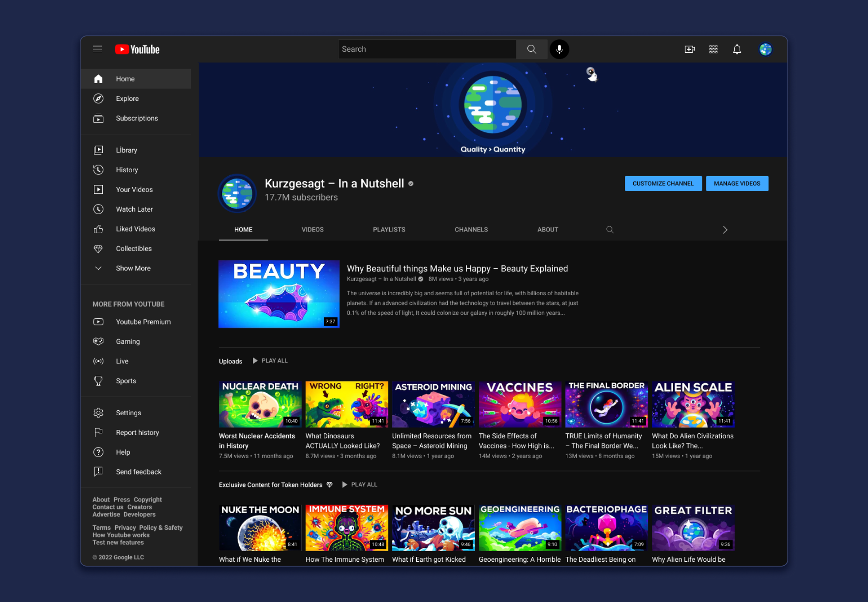This screenshot has height=602, width=868.
Task: Open Library in sidebar
Action: (x=136, y=150)
